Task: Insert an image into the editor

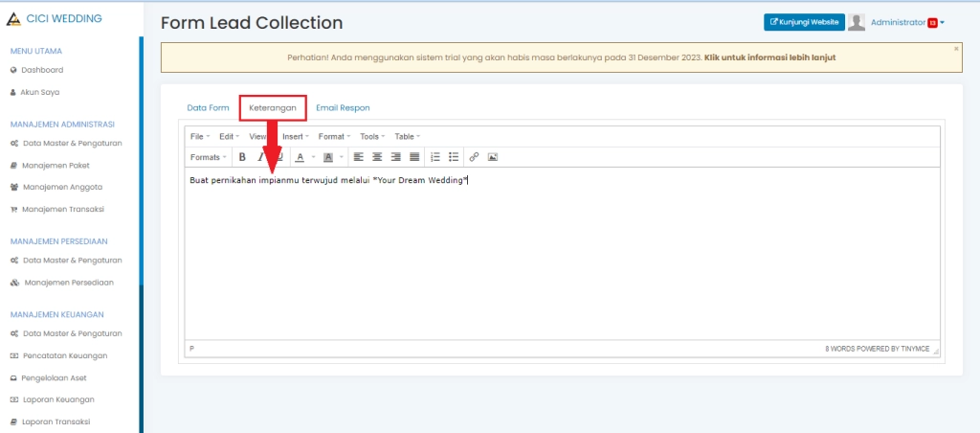Action: tap(493, 157)
